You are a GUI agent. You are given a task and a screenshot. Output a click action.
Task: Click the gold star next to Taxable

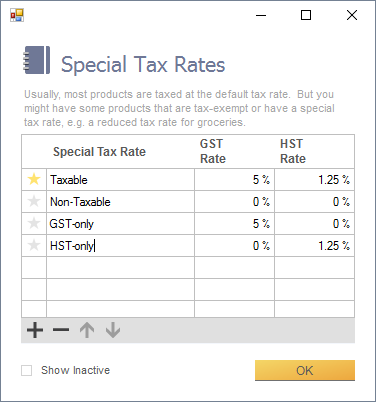pyautogui.click(x=34, y=179)
